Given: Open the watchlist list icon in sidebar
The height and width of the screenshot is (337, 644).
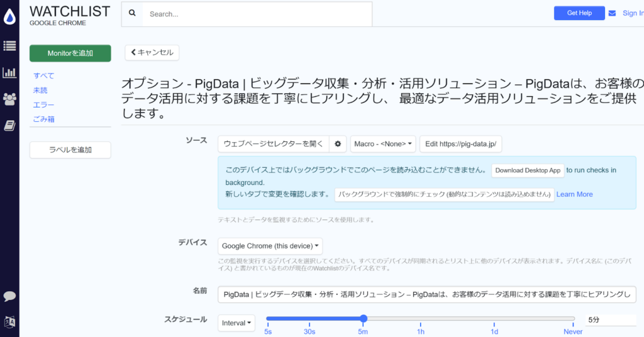Looking at the screenshot, I should (9, 45).
